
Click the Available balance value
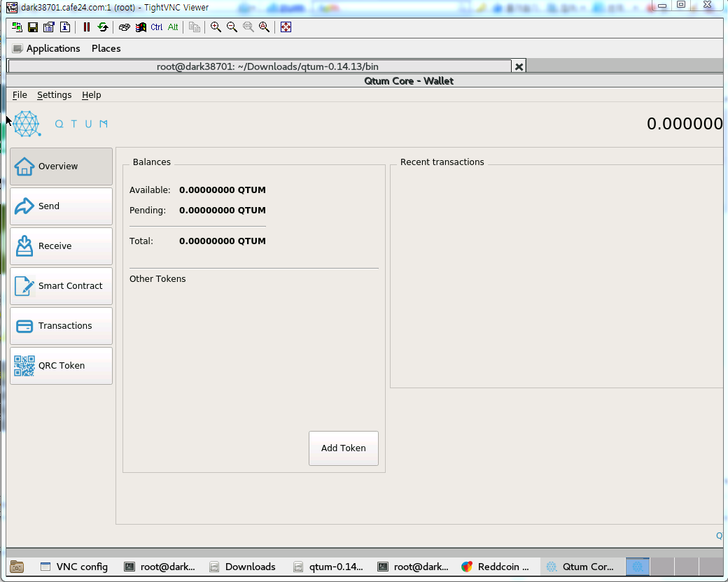[x=223, y=190]
